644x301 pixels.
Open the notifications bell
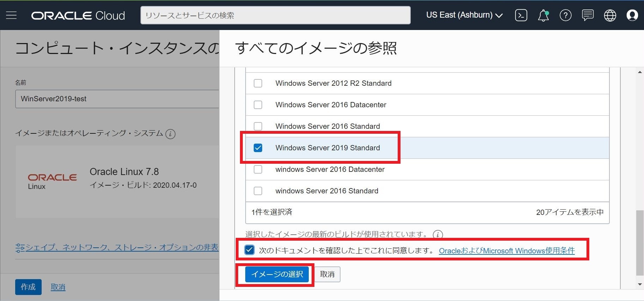click(543, 15)
